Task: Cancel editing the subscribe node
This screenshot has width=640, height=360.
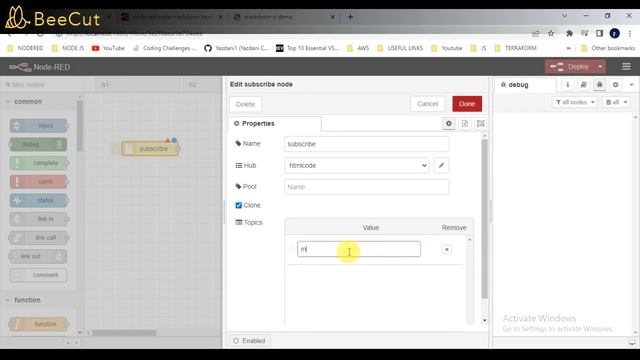Action: [x=427, y=104]
